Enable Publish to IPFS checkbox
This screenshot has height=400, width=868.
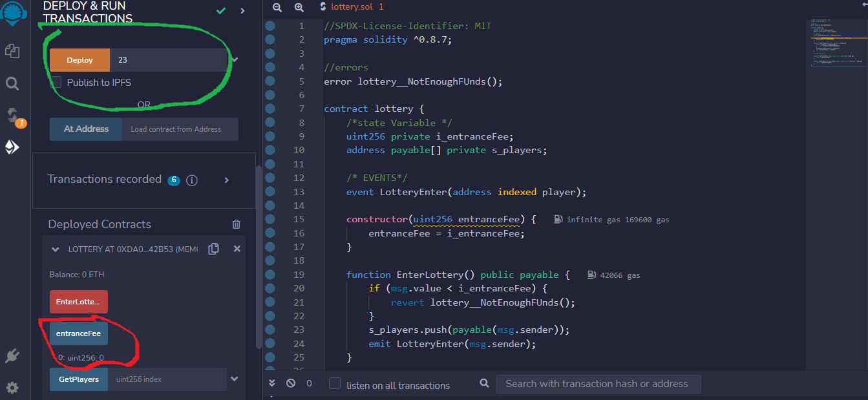pos(56,82)
